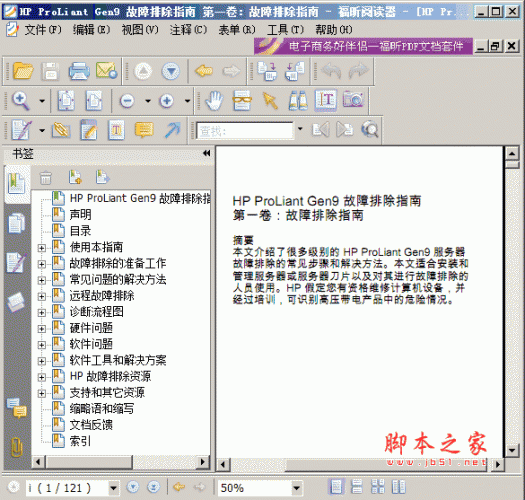Click the Open file folder icon
The height and width of the screenshot is (500, 525).
(23, 71)
